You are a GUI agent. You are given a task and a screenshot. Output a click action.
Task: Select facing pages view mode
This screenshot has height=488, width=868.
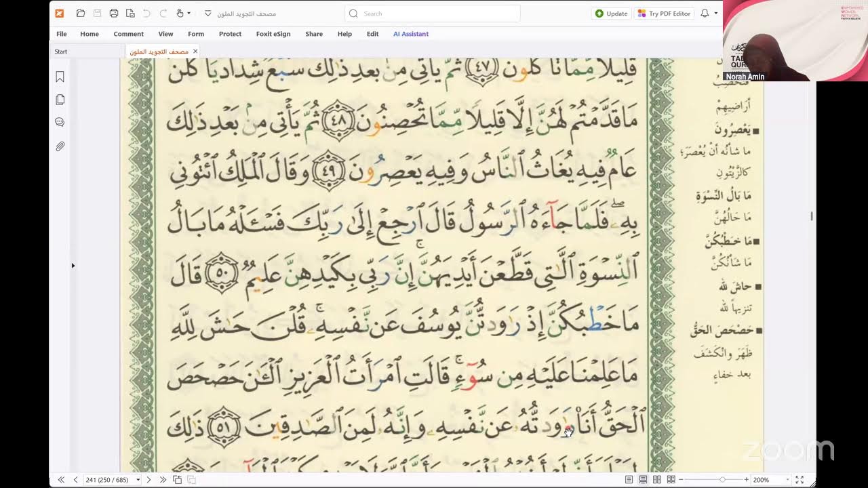pos(657,480)
